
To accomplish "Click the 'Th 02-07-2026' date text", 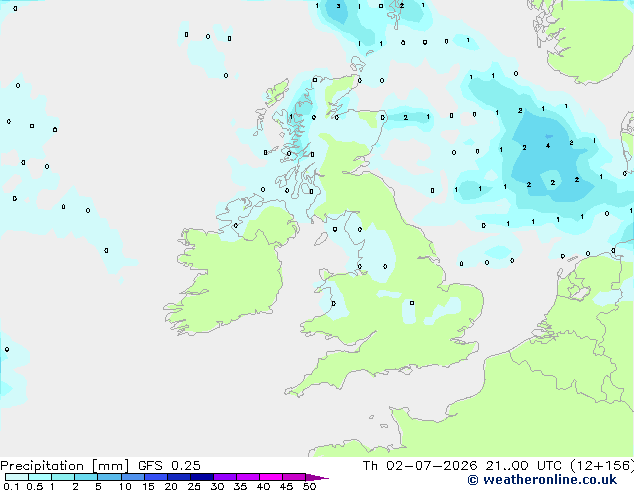I will pyautogui.click(x=420, y=466).
